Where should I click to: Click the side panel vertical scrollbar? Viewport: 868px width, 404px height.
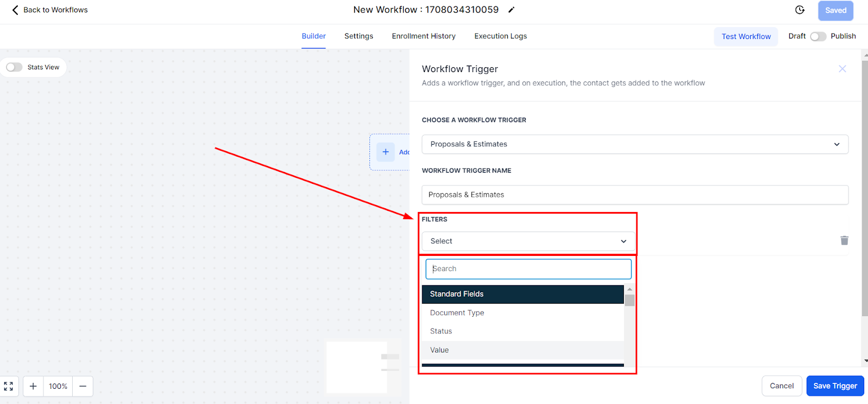(x=865, y=188)
